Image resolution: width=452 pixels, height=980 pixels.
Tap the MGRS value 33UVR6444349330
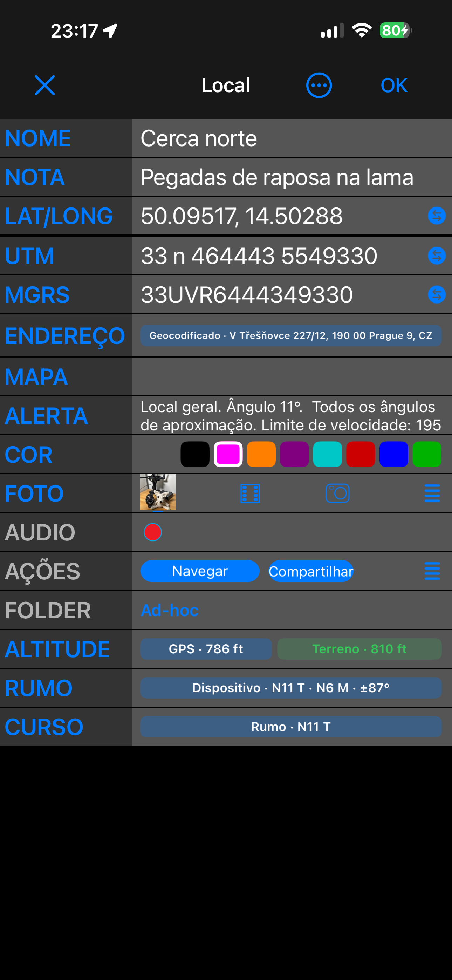(247, 295)
